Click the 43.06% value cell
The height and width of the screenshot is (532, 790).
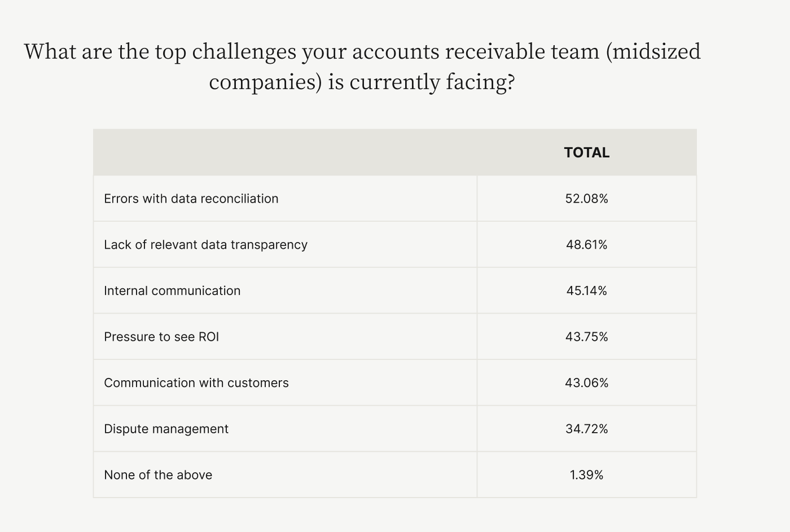[x=586, y=383]
